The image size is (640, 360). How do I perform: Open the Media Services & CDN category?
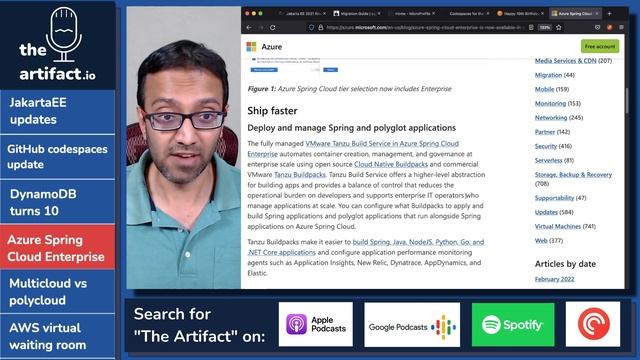[565, 61]
